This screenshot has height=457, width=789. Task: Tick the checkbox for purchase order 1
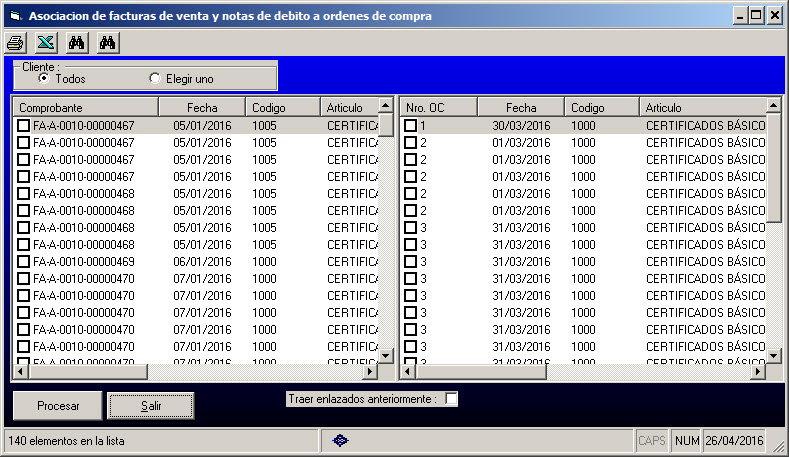coord(410,126)
